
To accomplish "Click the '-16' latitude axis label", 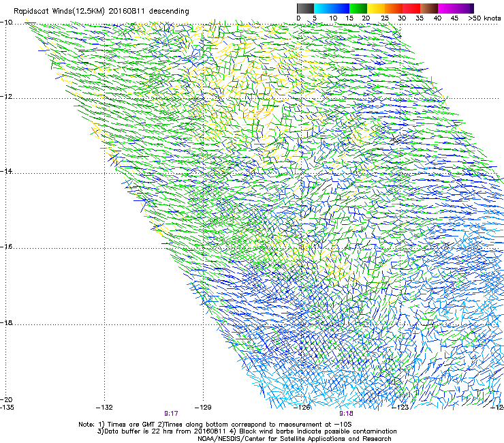I will click(x=6, y=247).
